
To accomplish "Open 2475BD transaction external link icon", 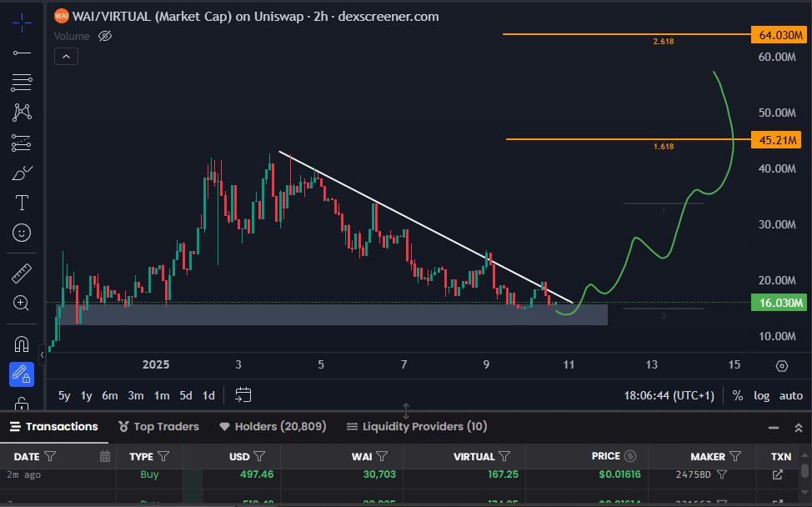I will point(778,474).
